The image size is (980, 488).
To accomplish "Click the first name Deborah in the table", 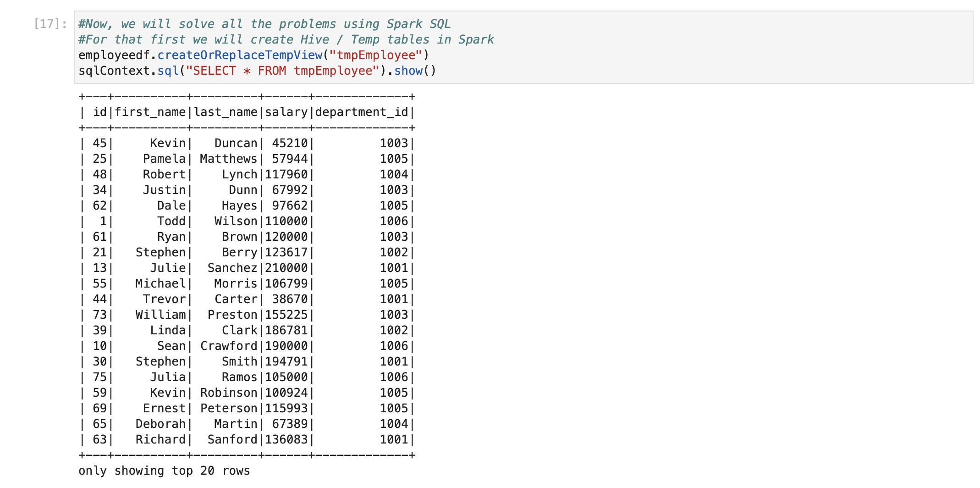I will click(x=160, y=424).
